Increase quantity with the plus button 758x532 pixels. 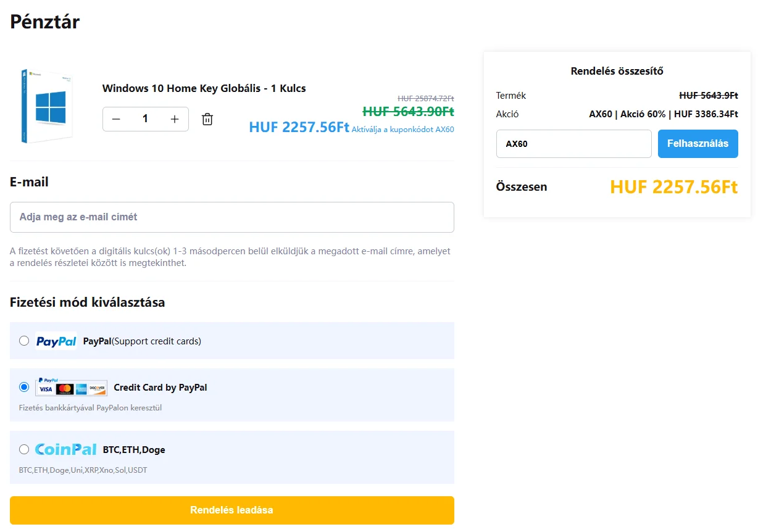tap(175, 119)
